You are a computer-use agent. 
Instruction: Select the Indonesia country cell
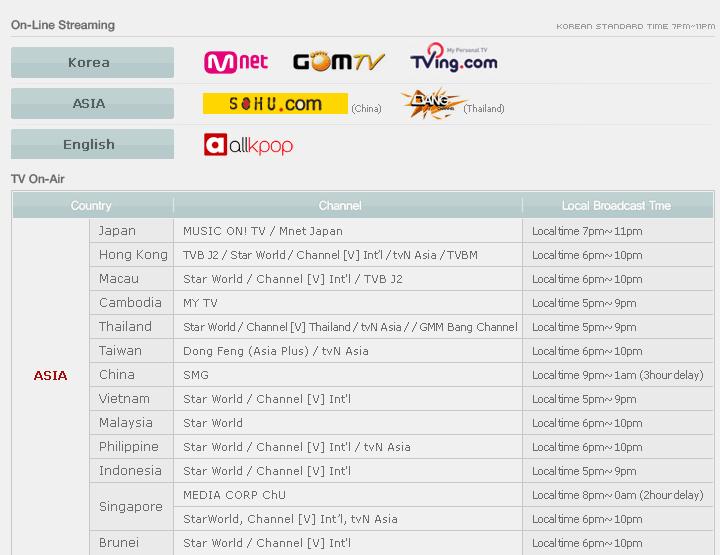point(131,471)
